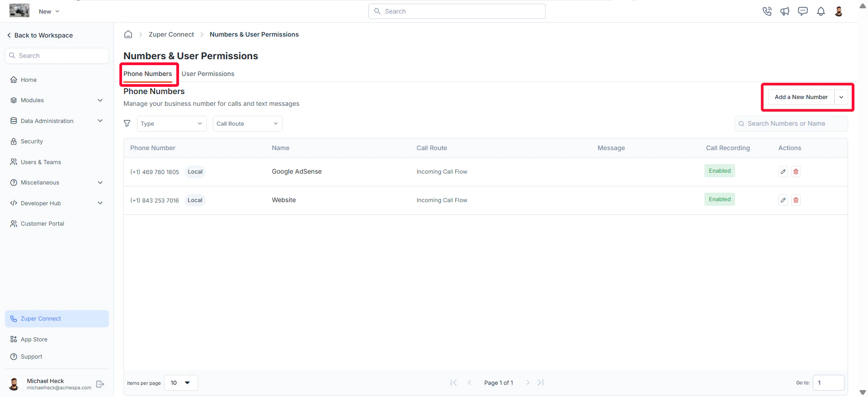
Task: Click Michael Heck's profile avatar at bottom
Action: click(x=14, y=384)
